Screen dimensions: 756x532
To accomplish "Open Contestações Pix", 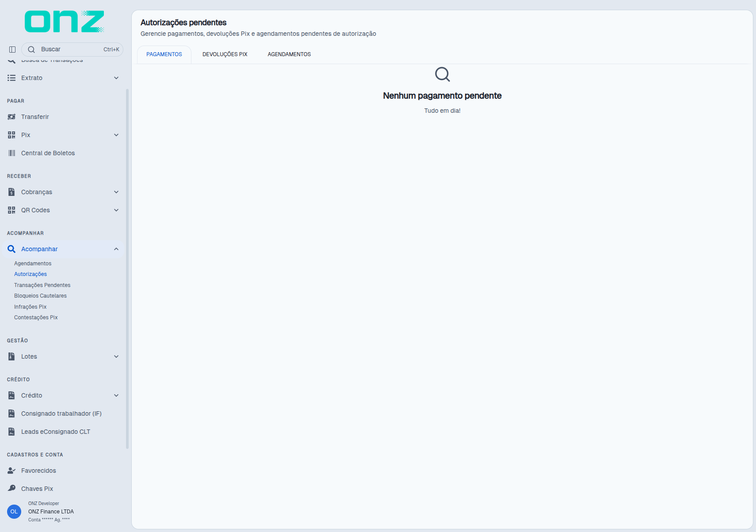I will click(36, 318).
